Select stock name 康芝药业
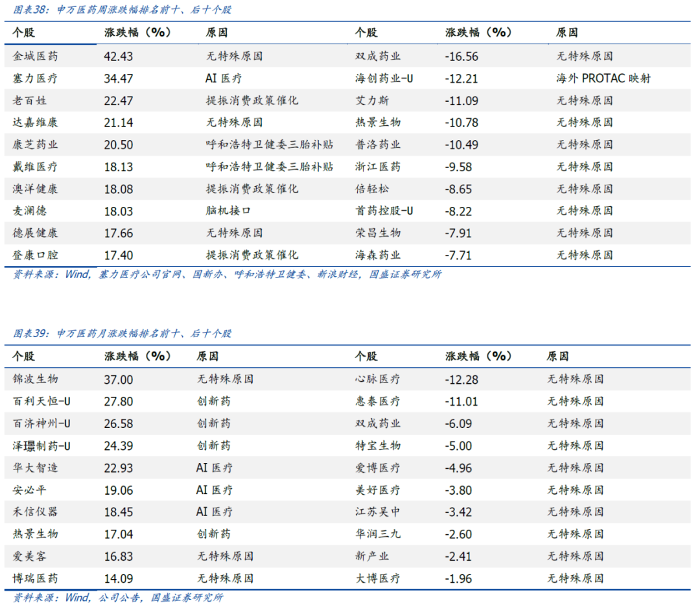This screenshot has width=700, height=614. 35,145
